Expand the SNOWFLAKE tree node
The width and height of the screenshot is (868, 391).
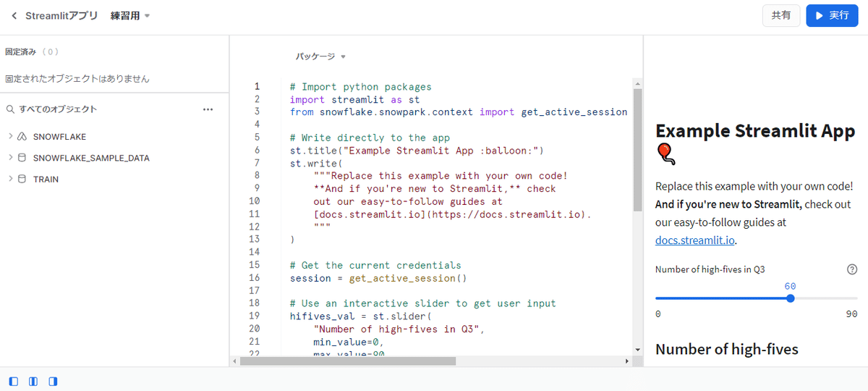pos(10,136)
